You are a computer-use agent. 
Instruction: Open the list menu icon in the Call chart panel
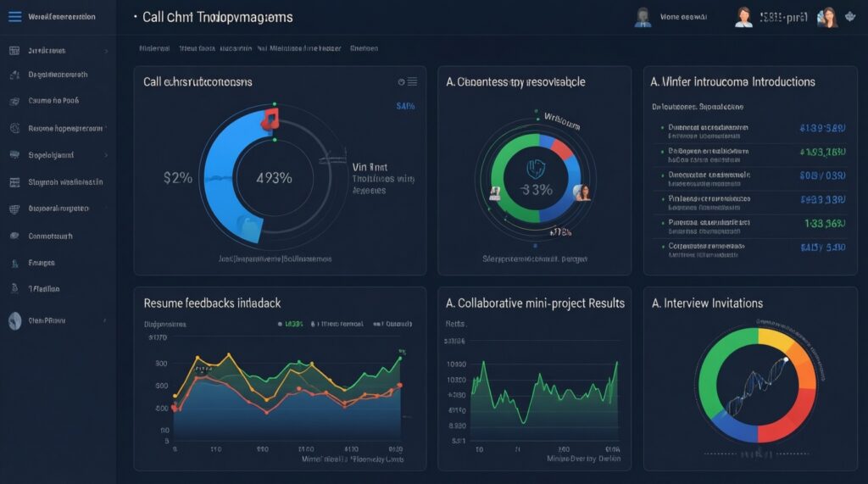pyautogui.click(x=412, y=82)
